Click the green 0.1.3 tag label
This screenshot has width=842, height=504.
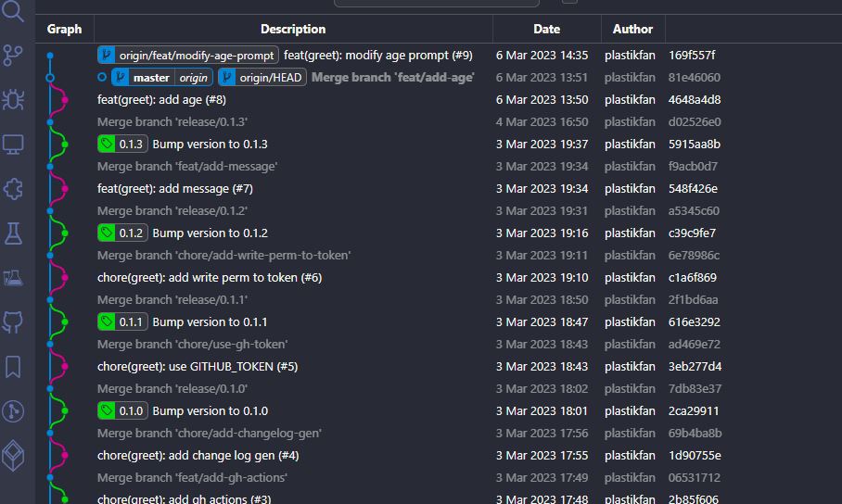122,144
